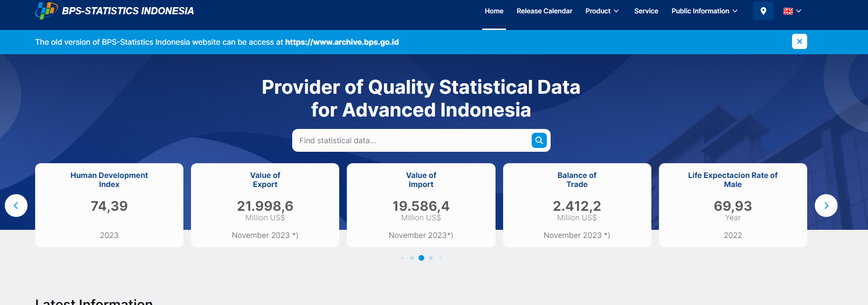Expand the Public Information dropdown
The height and width of the screenshot is (305, 868).
coord(704,11)
